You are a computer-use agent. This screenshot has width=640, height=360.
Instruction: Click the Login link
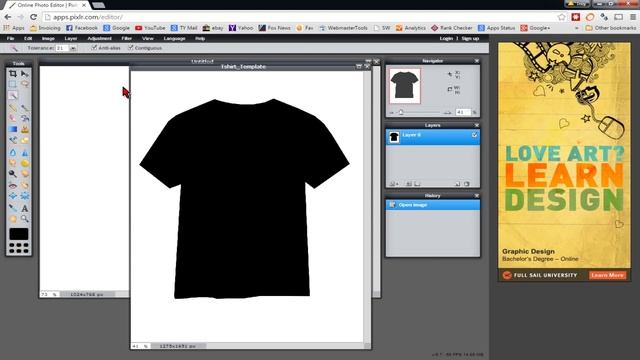coord(446,38)
